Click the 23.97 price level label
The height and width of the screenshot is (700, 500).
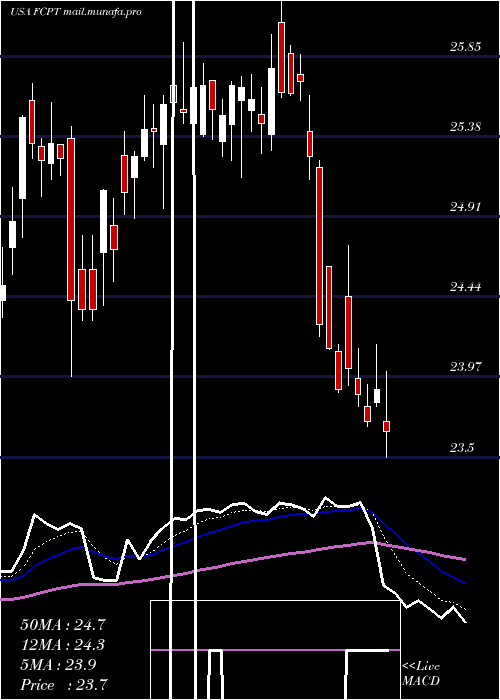465,367
